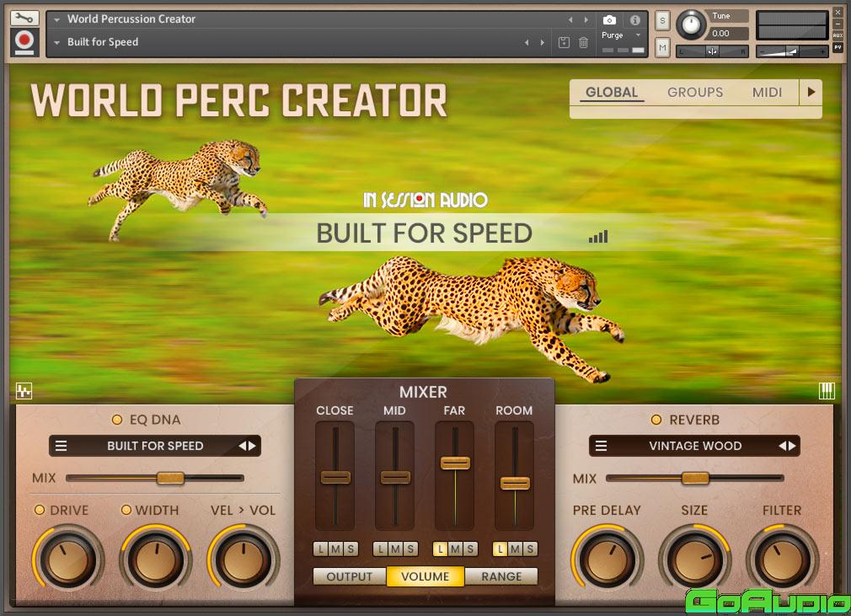The height and width of the screenshot is (616, 851).
Task: Open the Purge dropdown menu
Action: pyautogui.click(x=622, y=35)
